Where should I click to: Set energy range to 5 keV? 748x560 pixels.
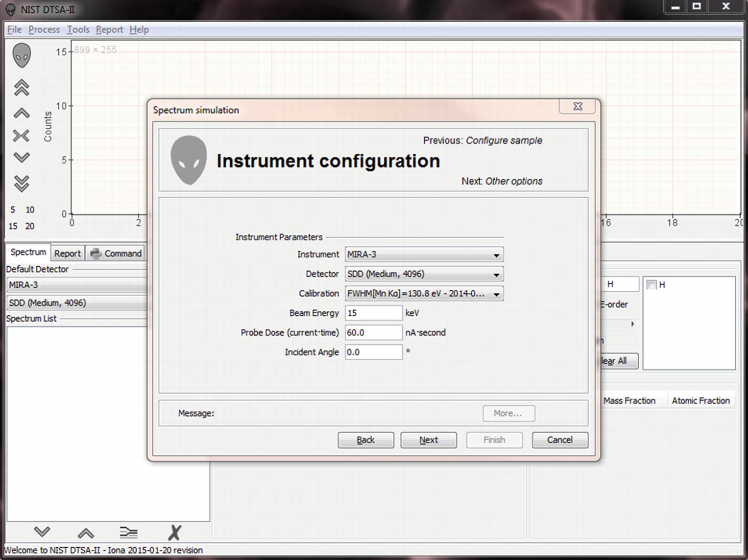(x=13, y=210)
